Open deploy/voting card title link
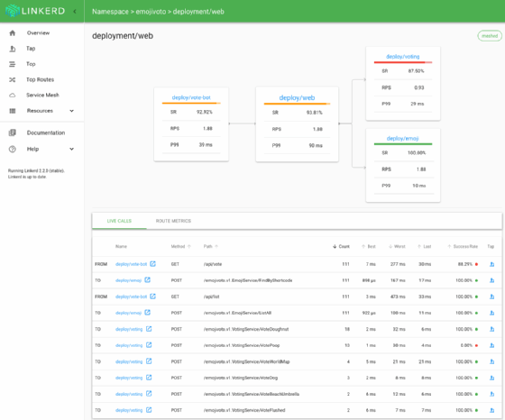The image size is (505, 420). [x=402, y=57]
